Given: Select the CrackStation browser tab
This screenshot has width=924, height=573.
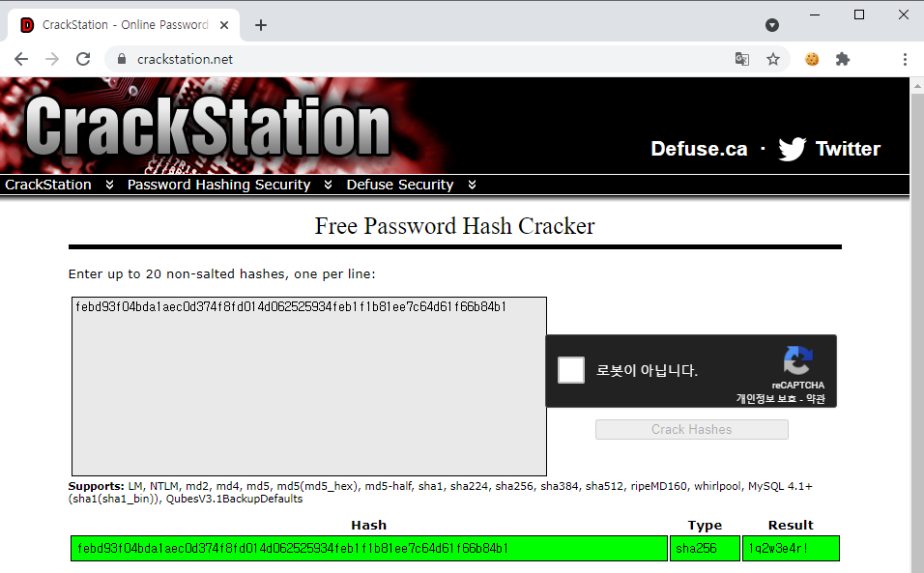Looking at the screenshot, I should pos(124,25).
